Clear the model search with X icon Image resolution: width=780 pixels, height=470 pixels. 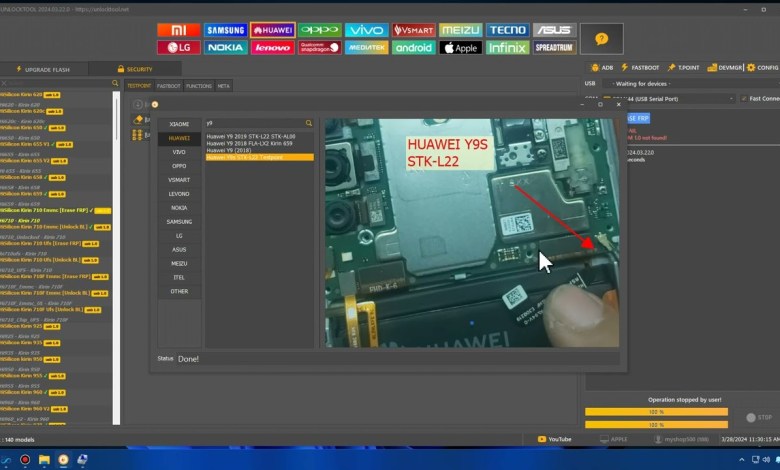4,83
